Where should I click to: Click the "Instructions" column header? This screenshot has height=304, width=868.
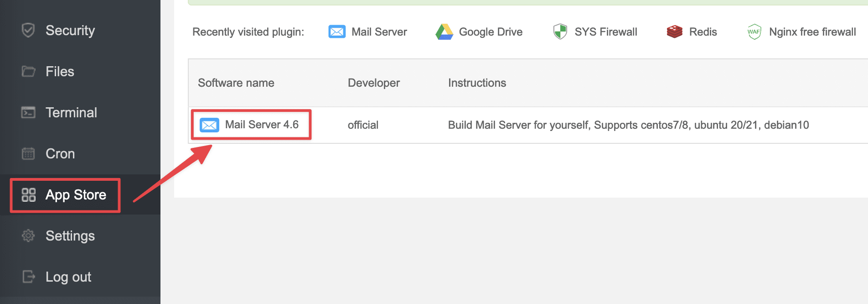(x=477, y=83)
